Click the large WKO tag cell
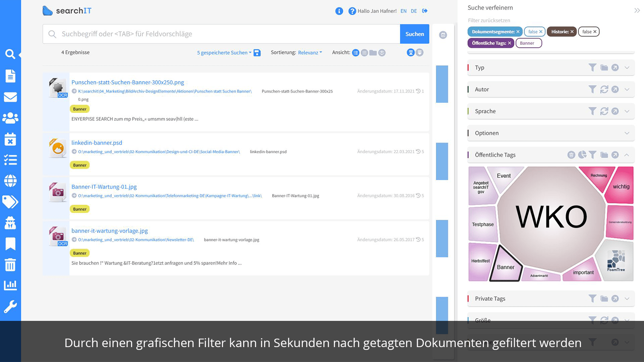Image resolution: width=644 pixels, height=362 pixels. 551,218
